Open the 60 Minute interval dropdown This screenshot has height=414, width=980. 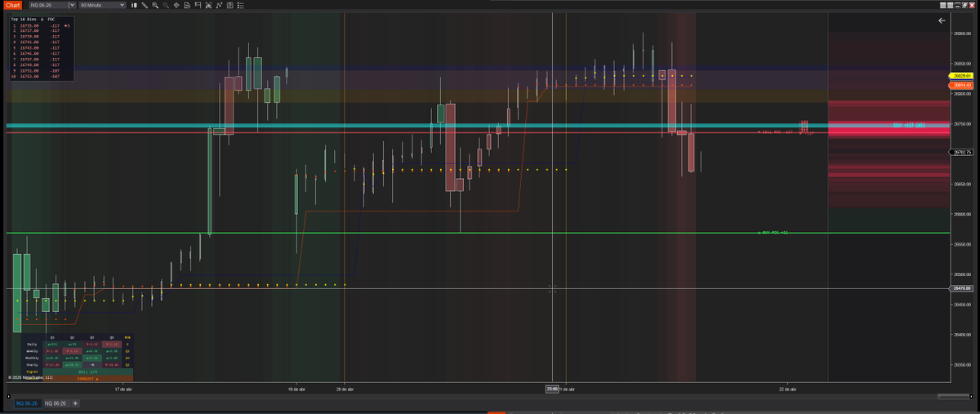coord(102,5)
